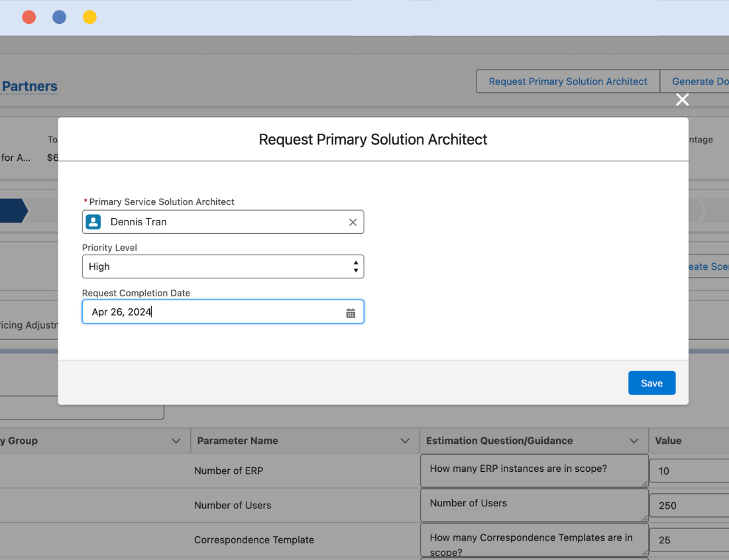Click the Value field containing 10

[689, 471]
